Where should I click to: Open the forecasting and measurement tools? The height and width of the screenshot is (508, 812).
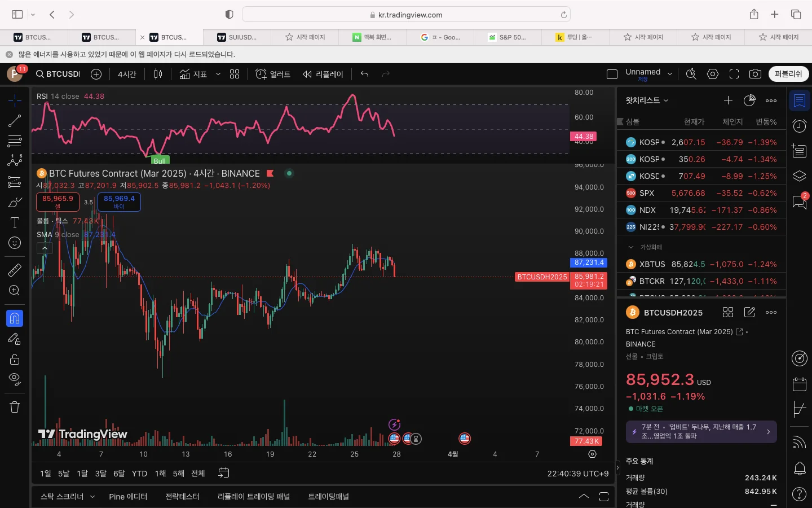[15, 182]
